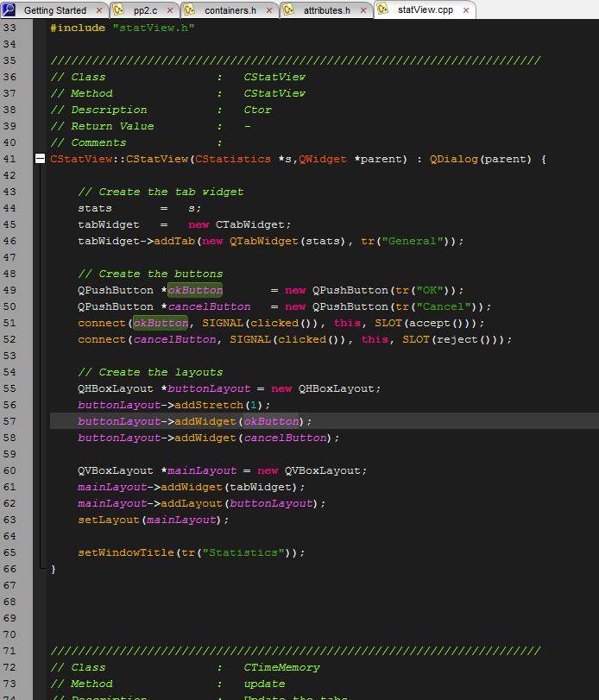Close the containers.h tab

point(269,10)
